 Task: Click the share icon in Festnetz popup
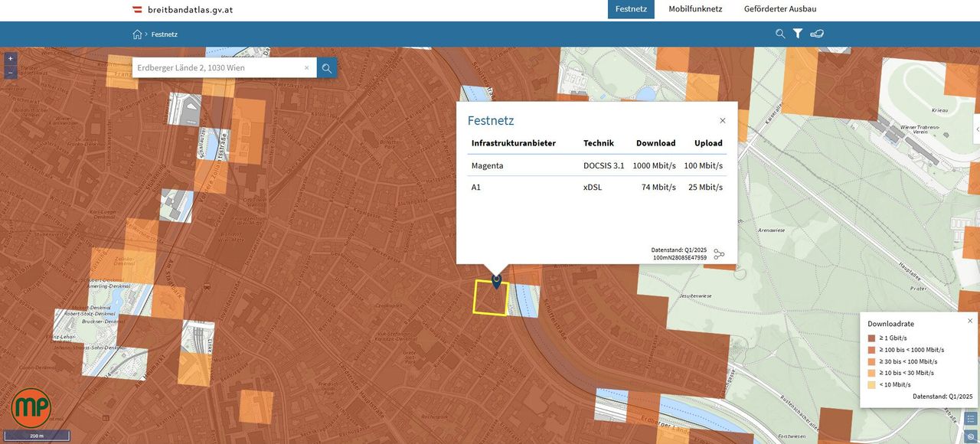719,254
